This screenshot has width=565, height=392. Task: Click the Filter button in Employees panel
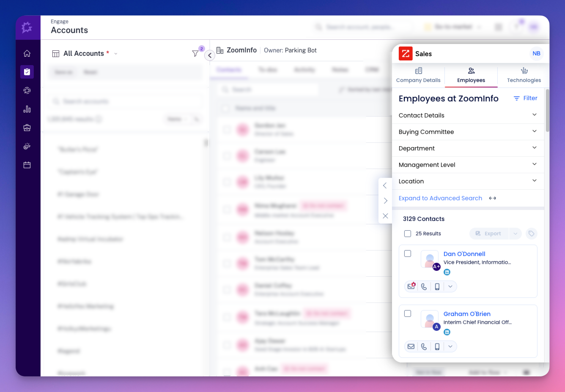525,98
